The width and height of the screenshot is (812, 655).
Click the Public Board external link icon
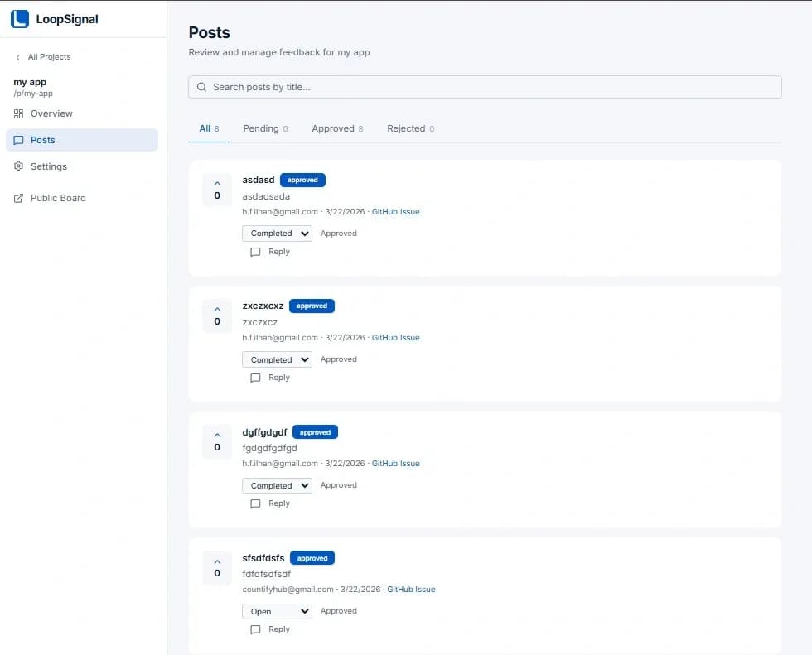click(18, 198)
